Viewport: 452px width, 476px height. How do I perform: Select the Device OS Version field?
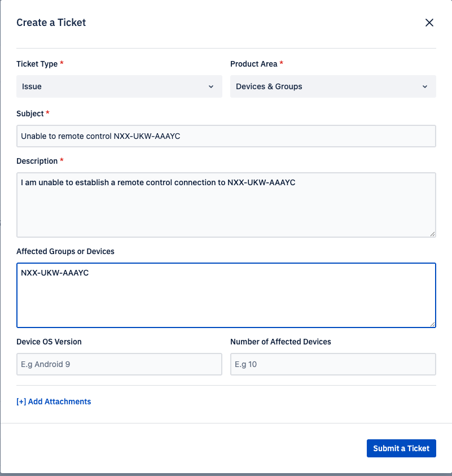pyautogui.click(x=119, y=364)
